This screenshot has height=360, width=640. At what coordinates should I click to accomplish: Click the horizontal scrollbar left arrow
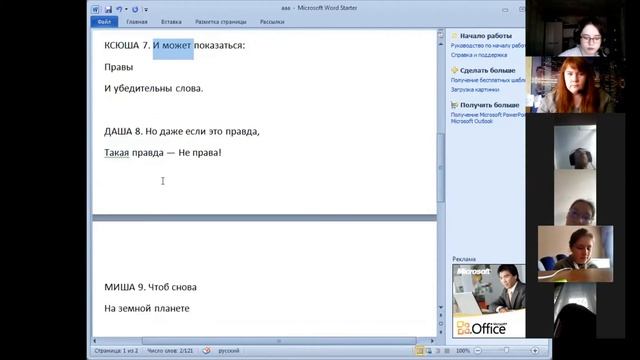(x=95, y=341)
